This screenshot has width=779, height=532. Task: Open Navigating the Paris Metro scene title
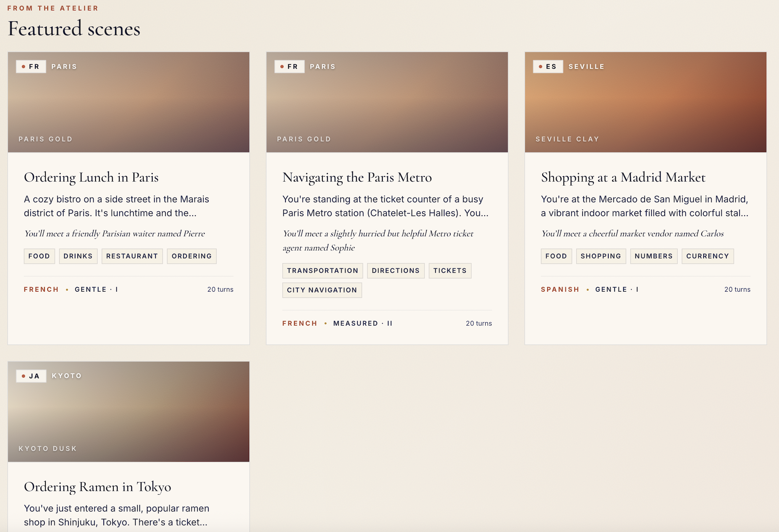click(x=357, y=177)
